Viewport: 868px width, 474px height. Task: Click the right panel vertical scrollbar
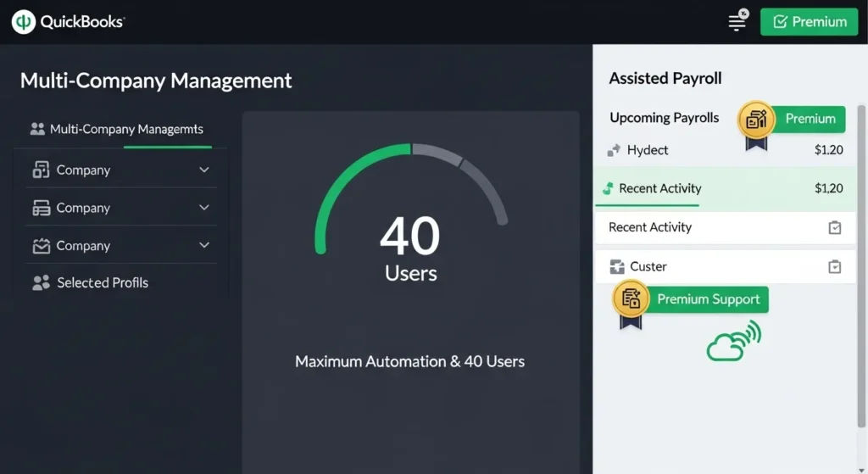861,254
